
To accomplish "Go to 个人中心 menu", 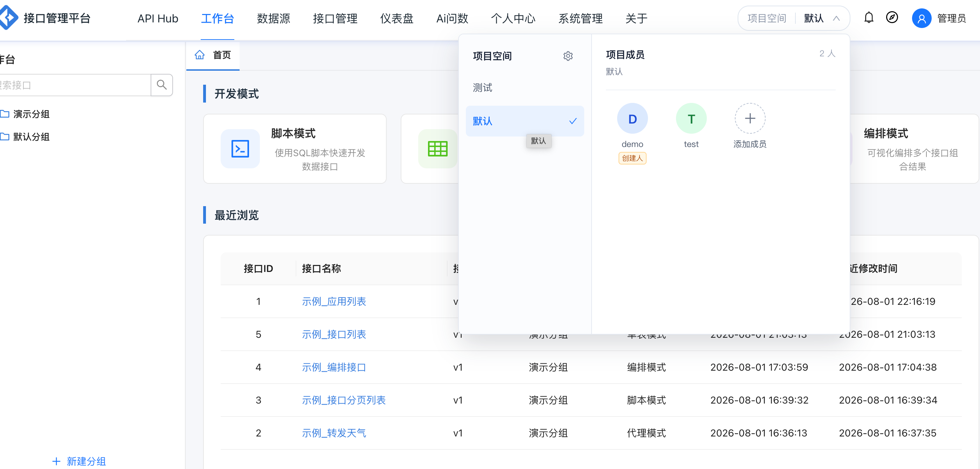I will pyautogui.click(x=513, y=18).
